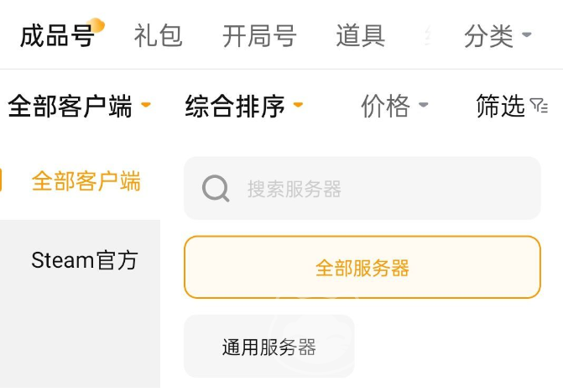Switch to the 礼包 tab
The width and height of the screenshot is (563, 392).
[x=158, y=36]
